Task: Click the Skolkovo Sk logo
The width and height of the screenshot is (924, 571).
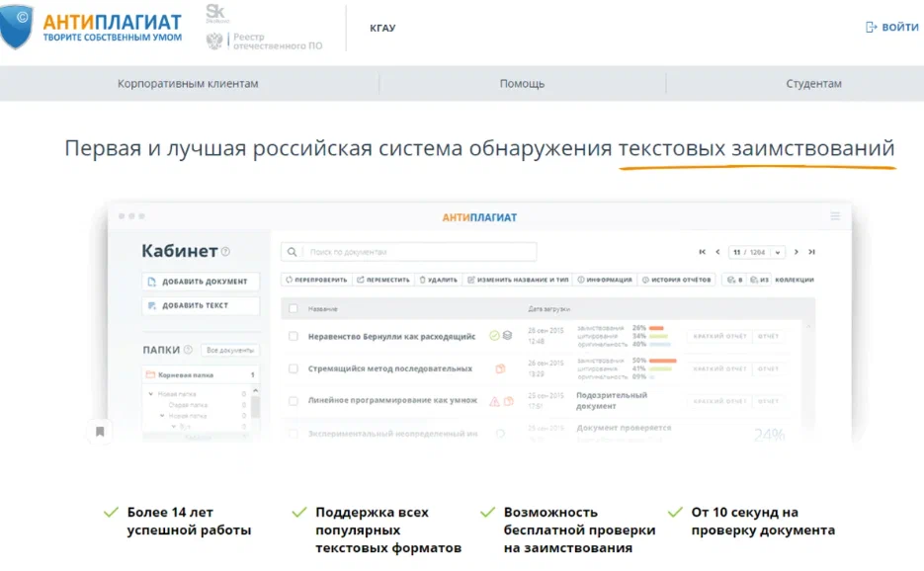Action: (215, 13)
